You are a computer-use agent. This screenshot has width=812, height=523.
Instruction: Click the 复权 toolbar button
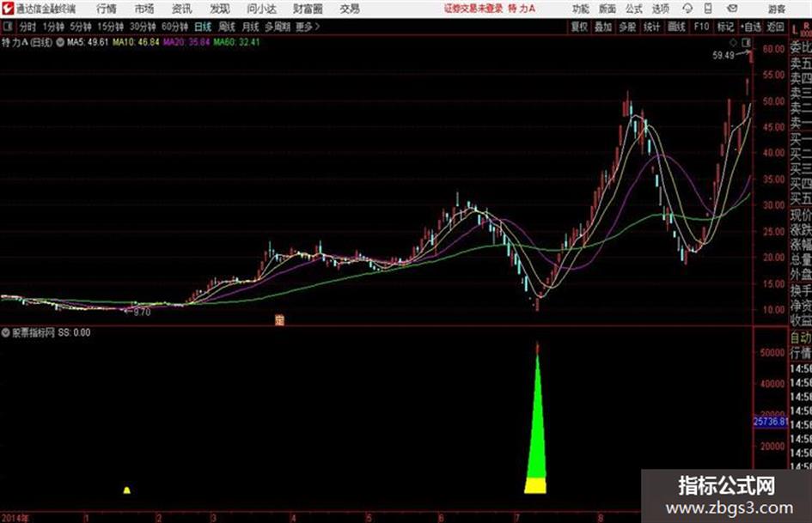(579, 27)
